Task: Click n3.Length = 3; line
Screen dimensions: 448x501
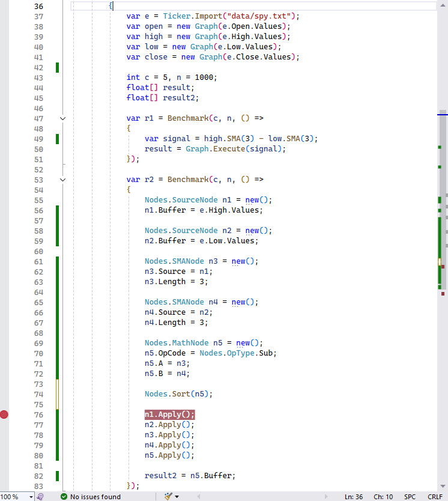Action: (x=177, y=282)
